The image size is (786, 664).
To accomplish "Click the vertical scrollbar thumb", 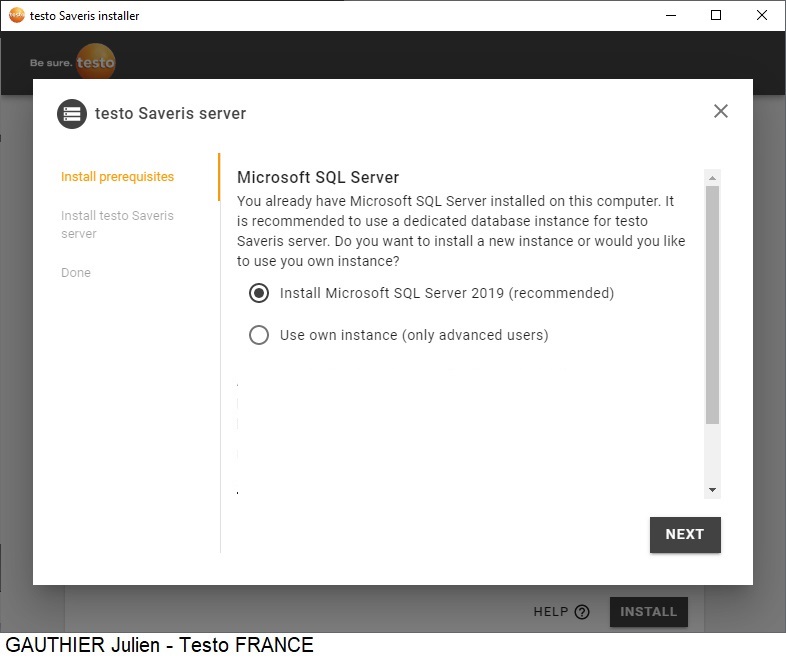I will [x=712, y=305].
